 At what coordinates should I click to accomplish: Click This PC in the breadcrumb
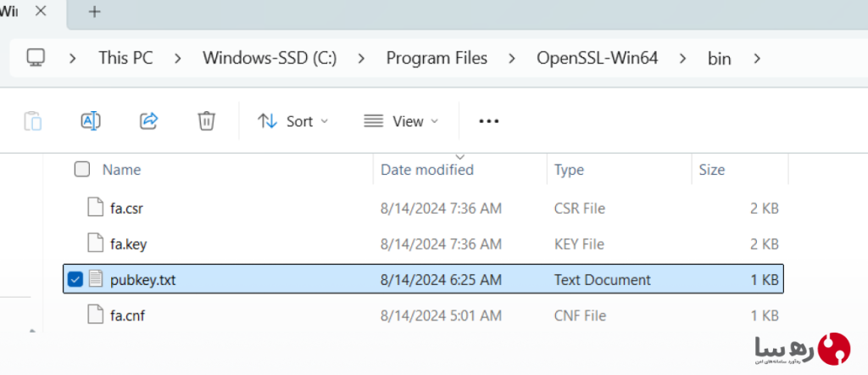[125, 58]
